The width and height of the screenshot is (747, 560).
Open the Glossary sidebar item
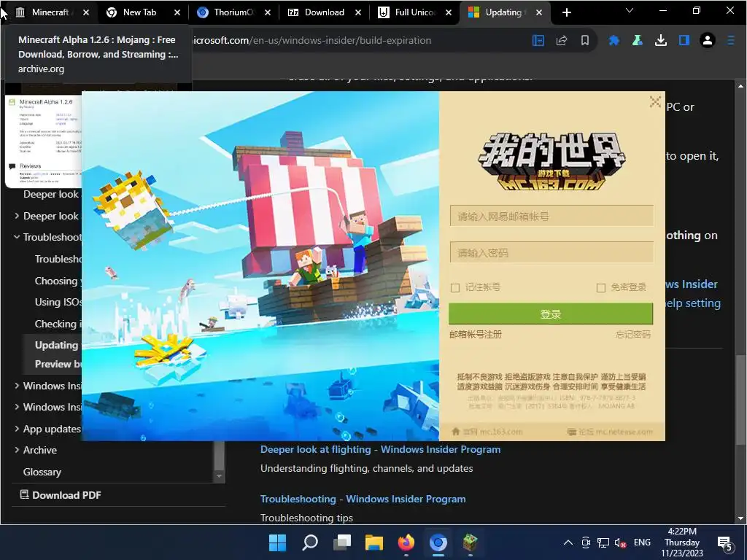(x=42, y=472)
